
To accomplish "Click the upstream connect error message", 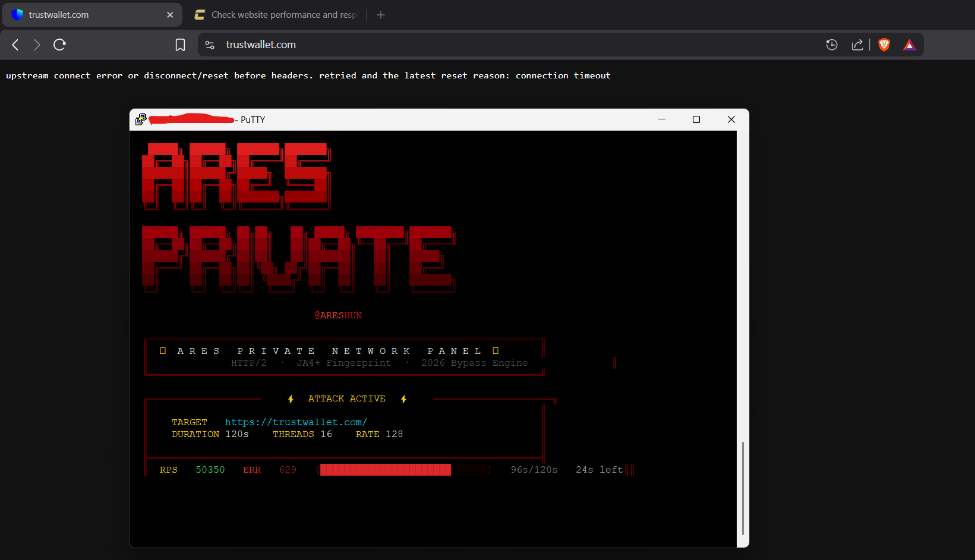I will click(x=308, y=75).
